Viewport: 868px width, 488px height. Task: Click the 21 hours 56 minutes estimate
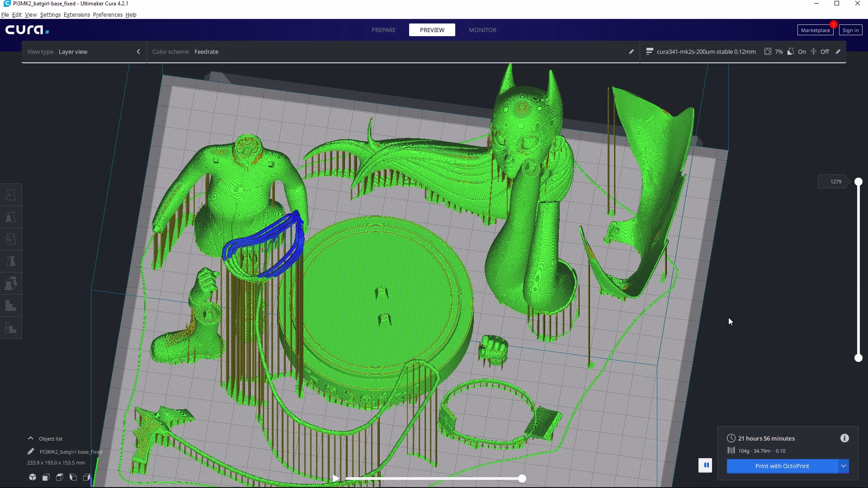pyautogui.click(x=766, y=438)
